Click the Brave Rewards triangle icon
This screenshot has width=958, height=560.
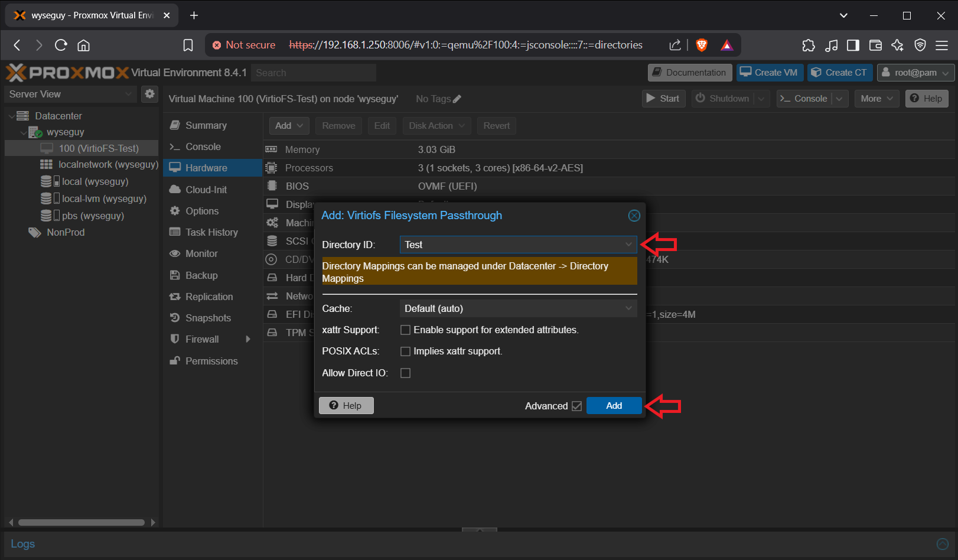point(727,45)
